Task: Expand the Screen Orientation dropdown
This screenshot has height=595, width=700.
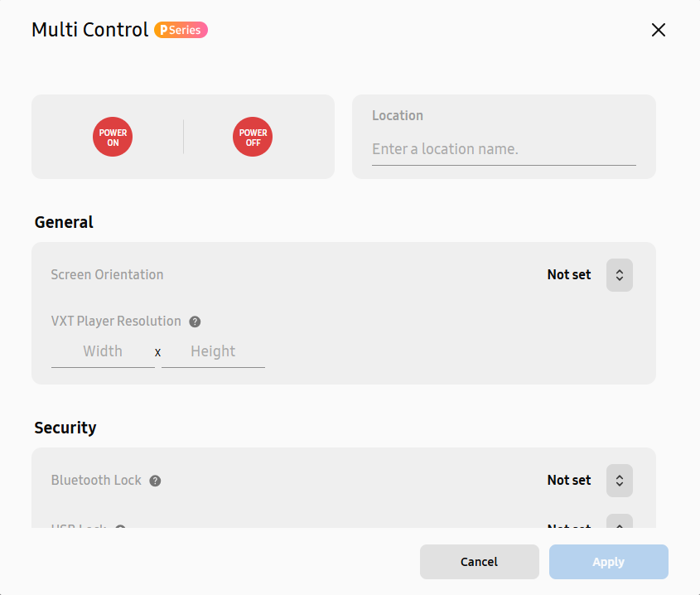Action: pos(619,275)
